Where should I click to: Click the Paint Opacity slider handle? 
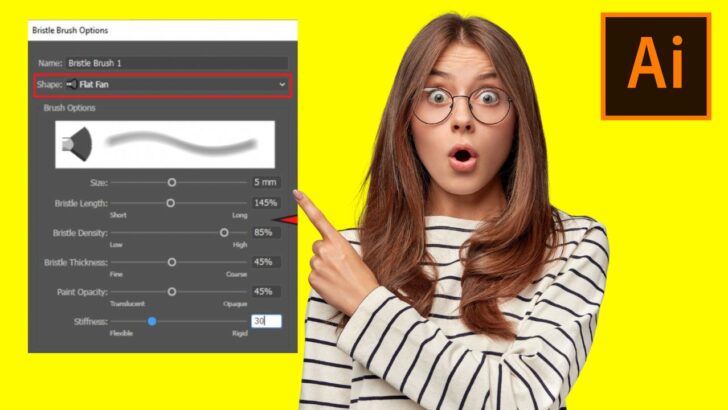(172, 292)
